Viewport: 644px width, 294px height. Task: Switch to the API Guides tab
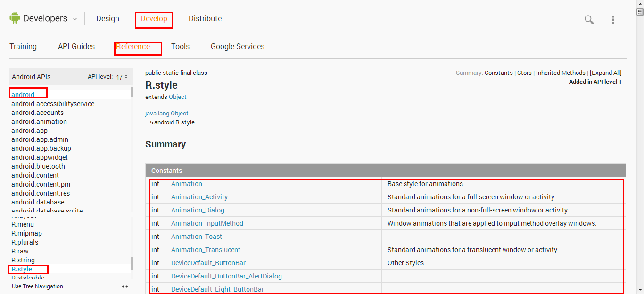(x=76, y=46)
